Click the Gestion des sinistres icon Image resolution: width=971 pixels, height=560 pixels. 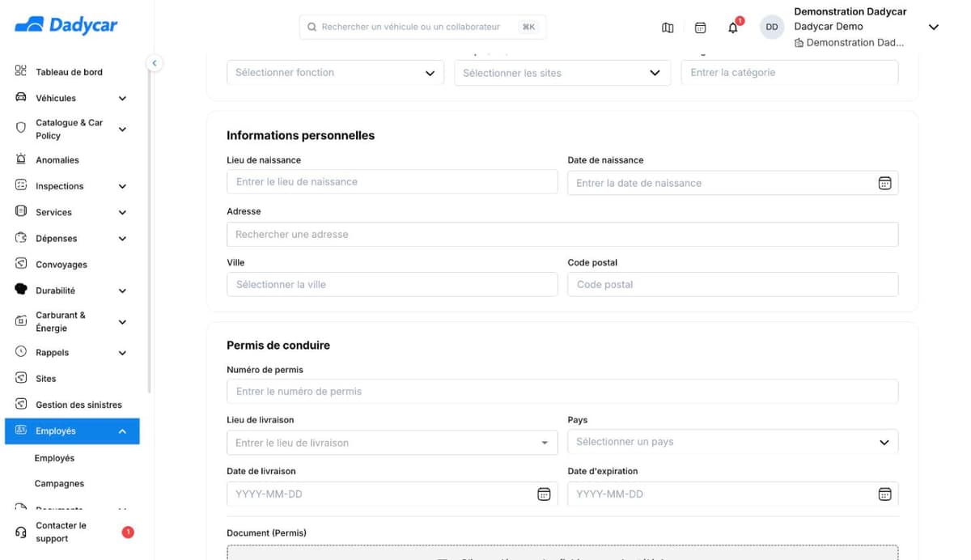tap(21, 404)
